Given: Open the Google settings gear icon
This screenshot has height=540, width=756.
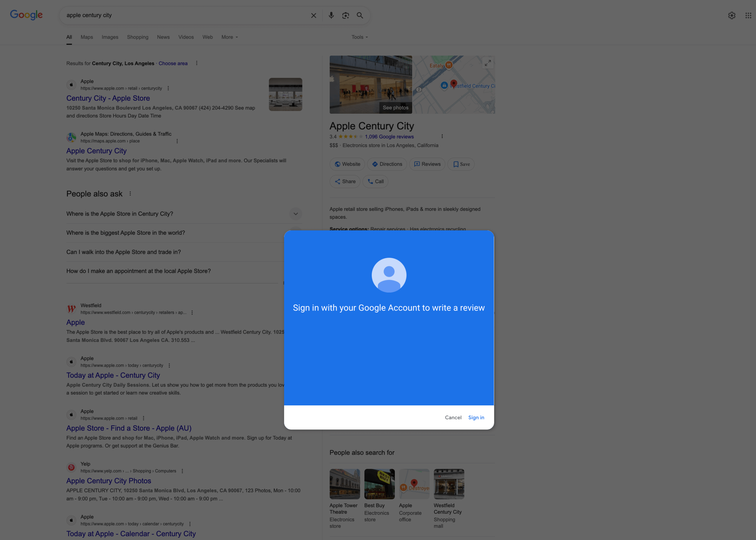Looking at the screenshot, I should [x=731, y=15].
